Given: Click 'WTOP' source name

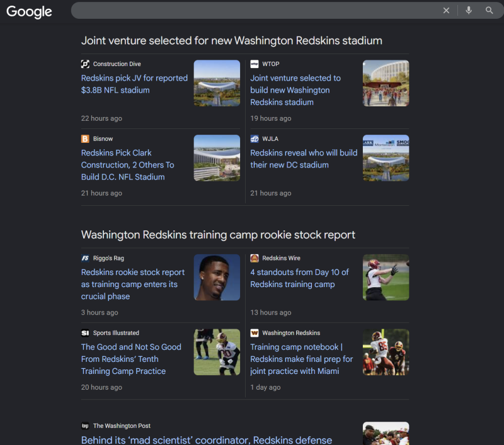Looking at the screenshot, I should [271, 64].
